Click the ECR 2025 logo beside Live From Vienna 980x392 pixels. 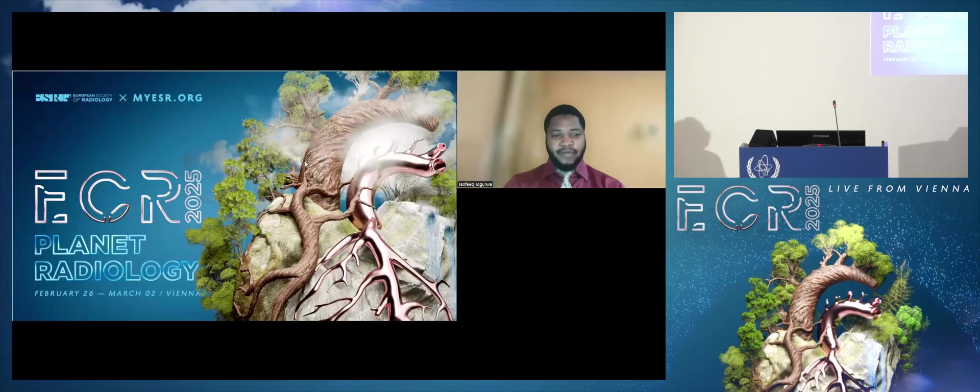point(748,208)
